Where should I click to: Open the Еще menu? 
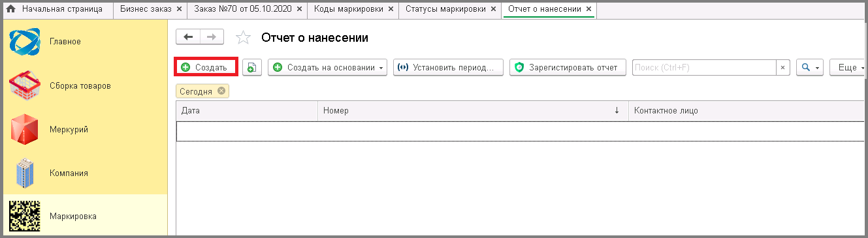tap(848, 68)
